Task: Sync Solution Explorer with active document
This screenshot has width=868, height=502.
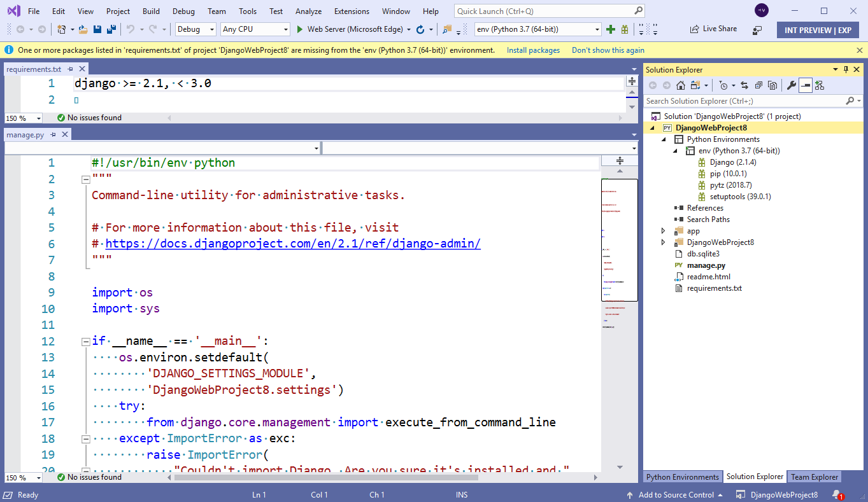Action: coord(746,85)
